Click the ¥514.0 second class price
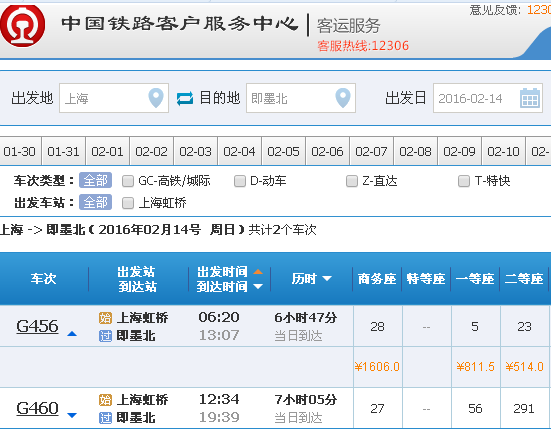 click(525, 367)
